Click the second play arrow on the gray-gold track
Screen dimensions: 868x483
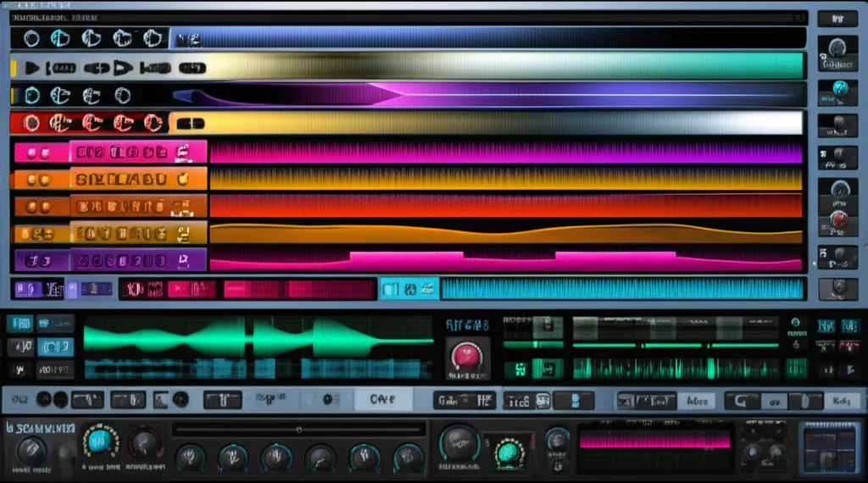123,68
